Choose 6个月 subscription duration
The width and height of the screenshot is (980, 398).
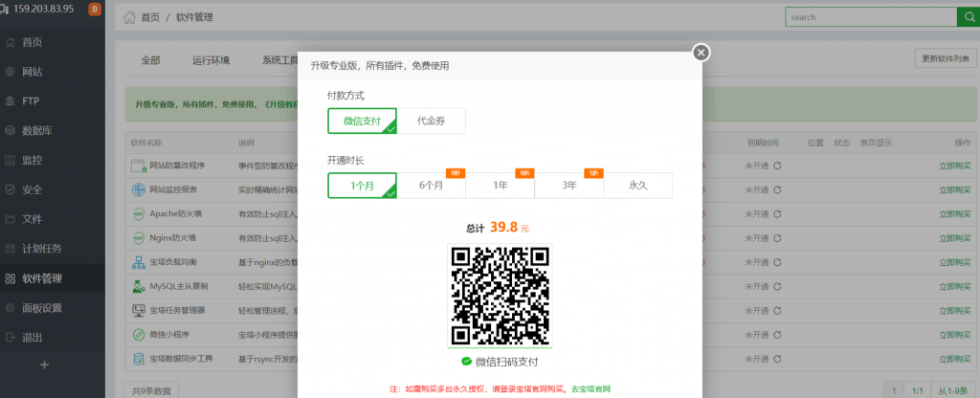pos(432,186)
